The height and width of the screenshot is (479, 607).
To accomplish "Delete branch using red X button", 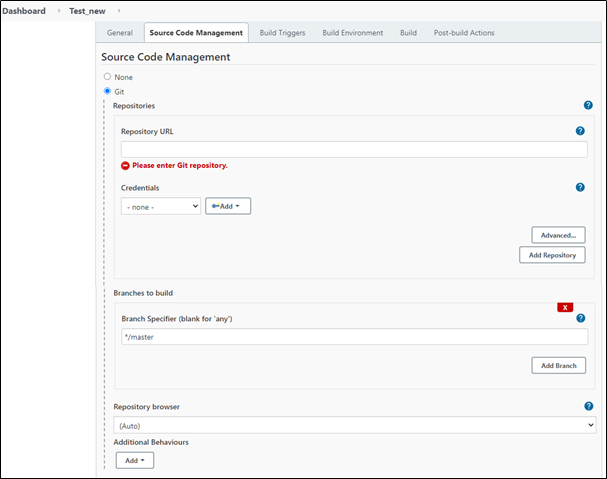I will click(565, 307).
